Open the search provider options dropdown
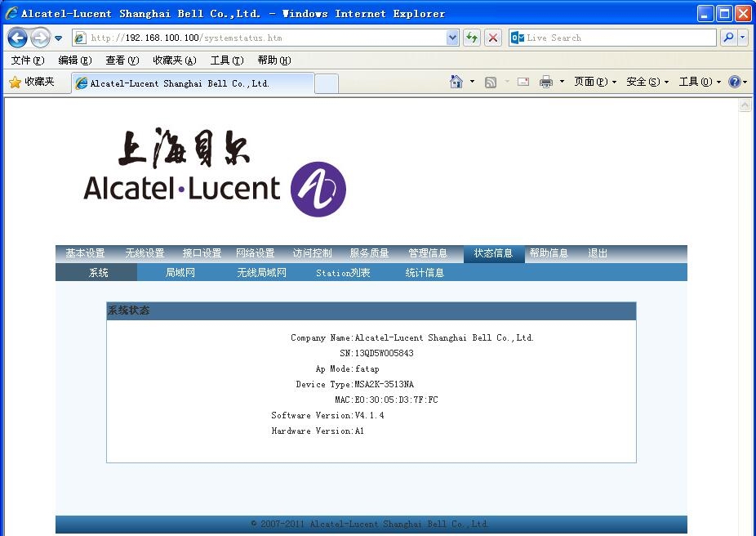This screenshot has width=756, height=536. tap(742, 38)
